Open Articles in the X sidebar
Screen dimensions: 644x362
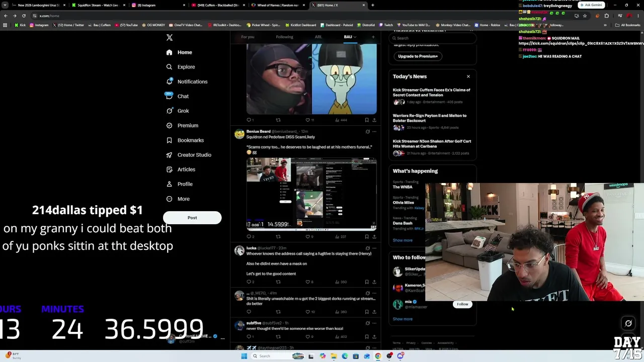[180, 169]
